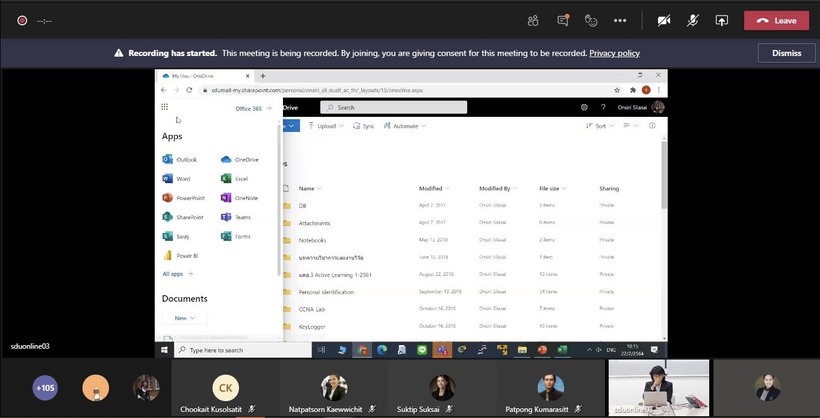Open more actions ellipsis menu
This screenshot has width=820, height=418.
(620, 20)
